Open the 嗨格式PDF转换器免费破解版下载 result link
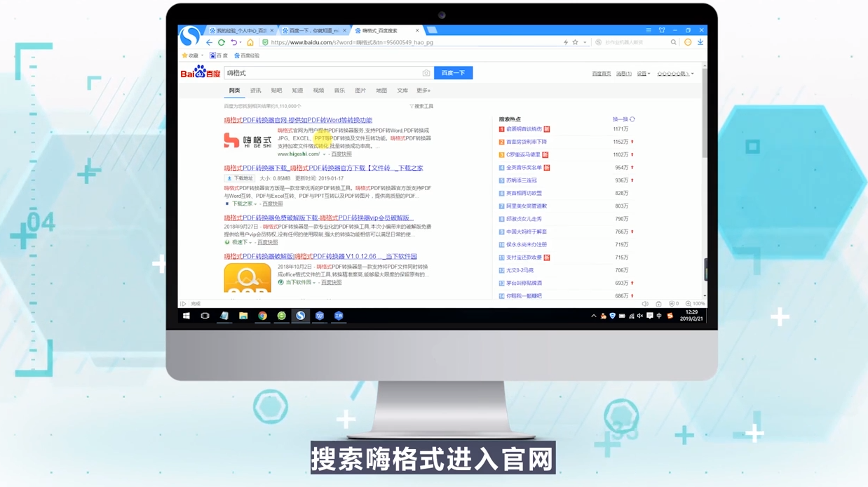 tap(319, 218)
